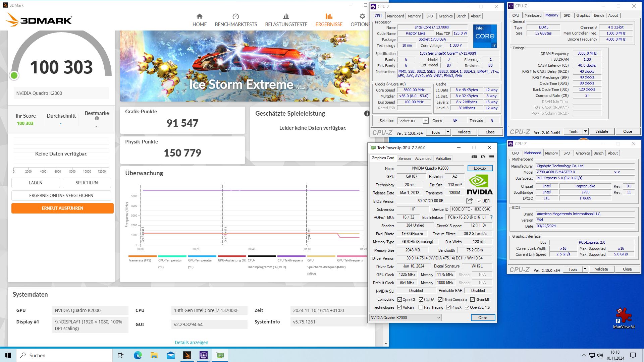Screen dimensions: 644x362
Task: Toggle Ray Tracing checkbox
Action: 421,307
